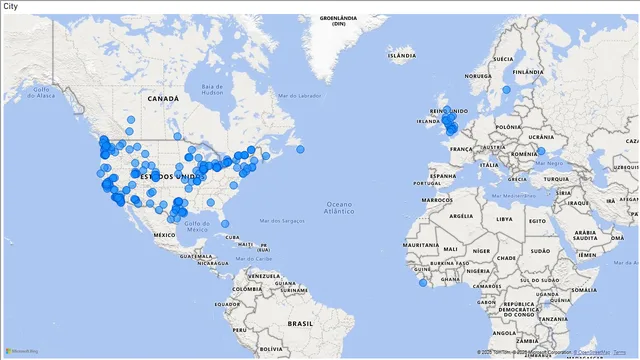Click the ISLÂNDIA label
Image resolution: width=640 pixels, height=360 pixels.
402,56
